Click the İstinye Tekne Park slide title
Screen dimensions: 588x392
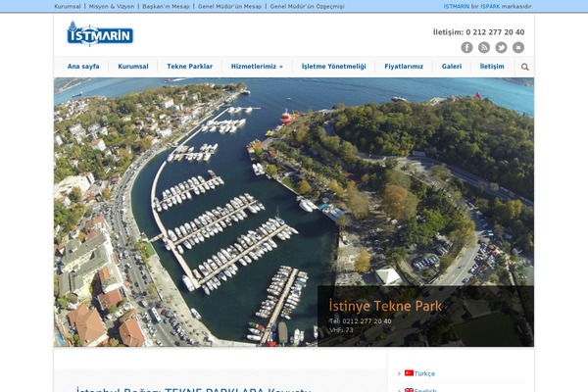tap(385, 306)
